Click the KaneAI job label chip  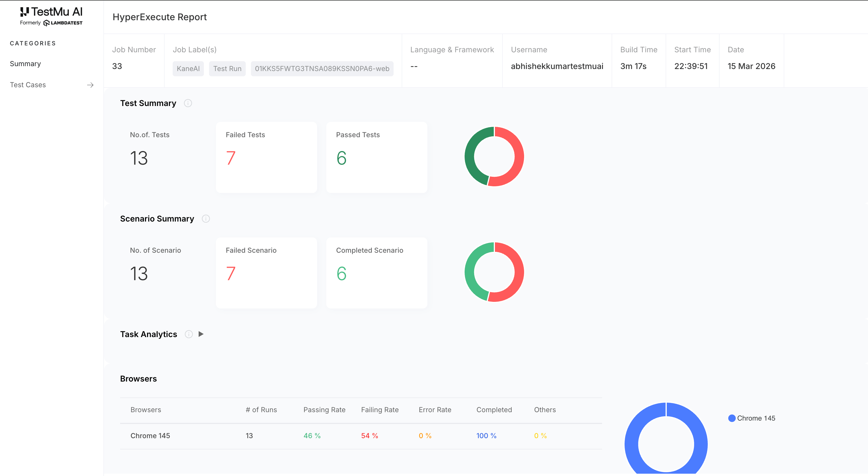pos(188,68)
